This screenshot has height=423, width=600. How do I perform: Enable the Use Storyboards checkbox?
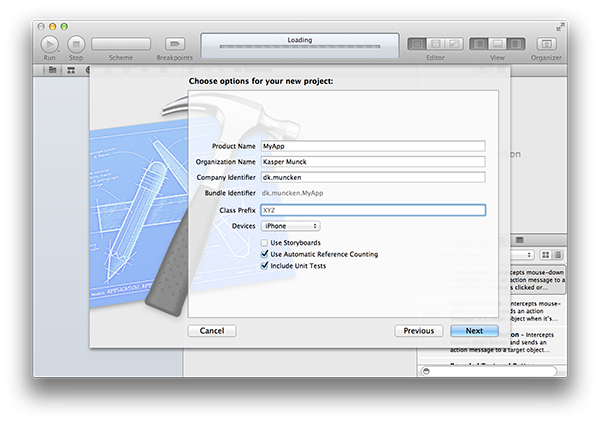click(264, 243)
